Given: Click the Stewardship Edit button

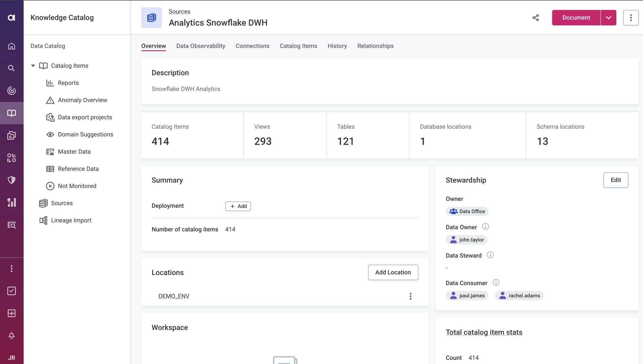Looking at the screenshot, I should (616, 180).
